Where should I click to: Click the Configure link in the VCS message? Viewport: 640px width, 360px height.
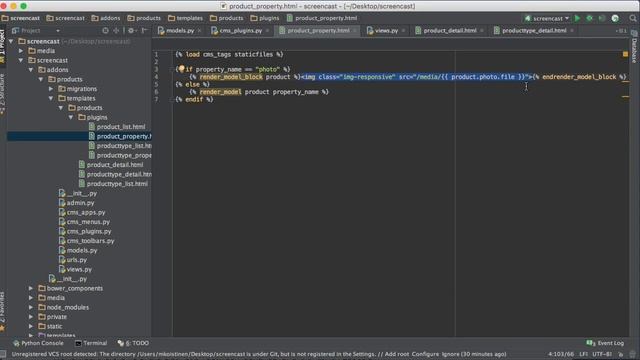coord(426,354)
